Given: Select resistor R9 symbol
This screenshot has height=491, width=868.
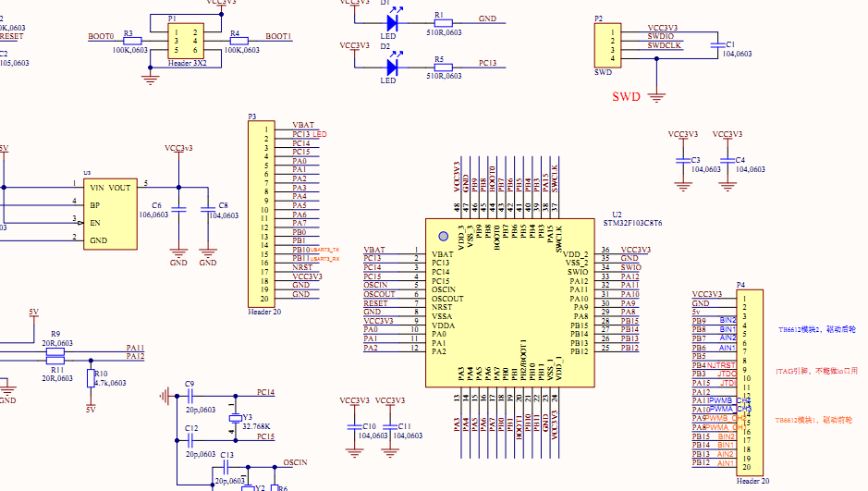Looking at the screenshot, I should pyautogui.click(x=55, y=351).
